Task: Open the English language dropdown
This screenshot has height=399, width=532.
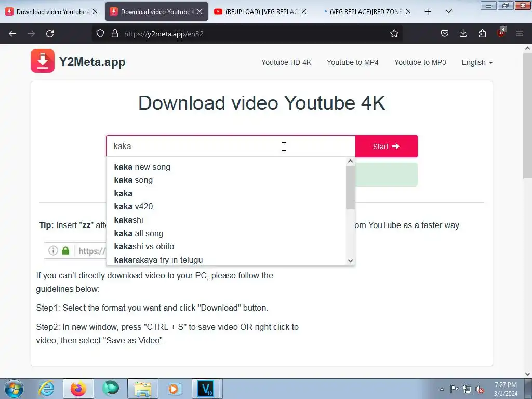Action: click(477, 62)
